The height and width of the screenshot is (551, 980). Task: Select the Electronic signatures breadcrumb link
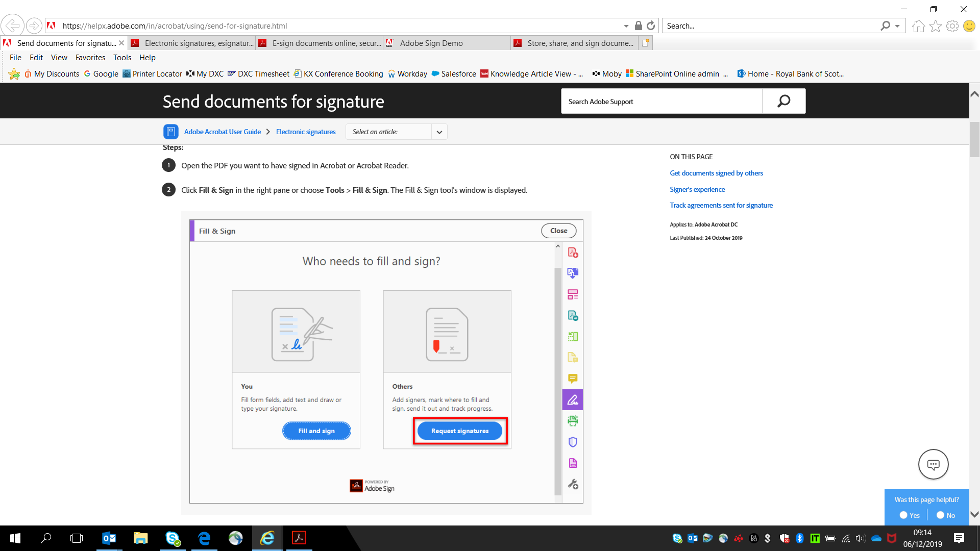click(x=306, y=131)
